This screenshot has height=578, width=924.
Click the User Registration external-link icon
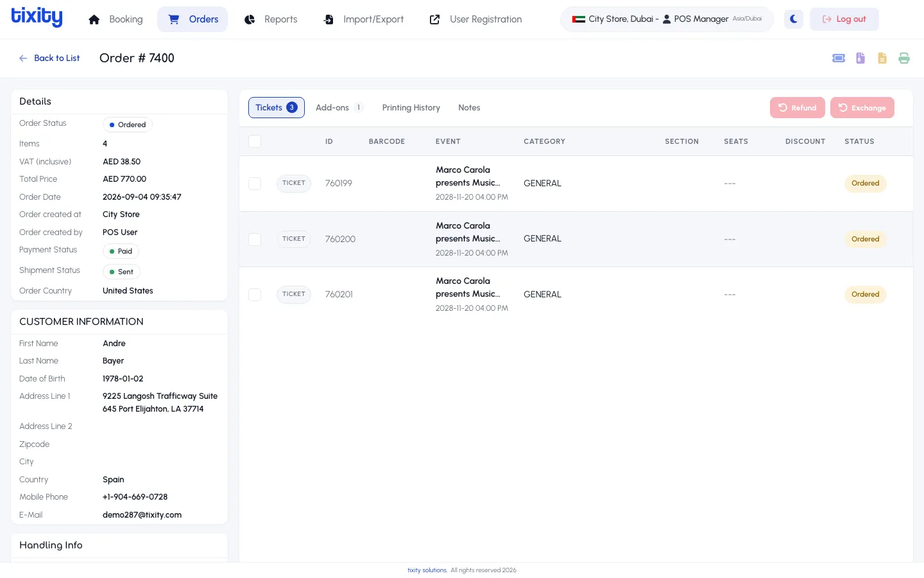434,19
